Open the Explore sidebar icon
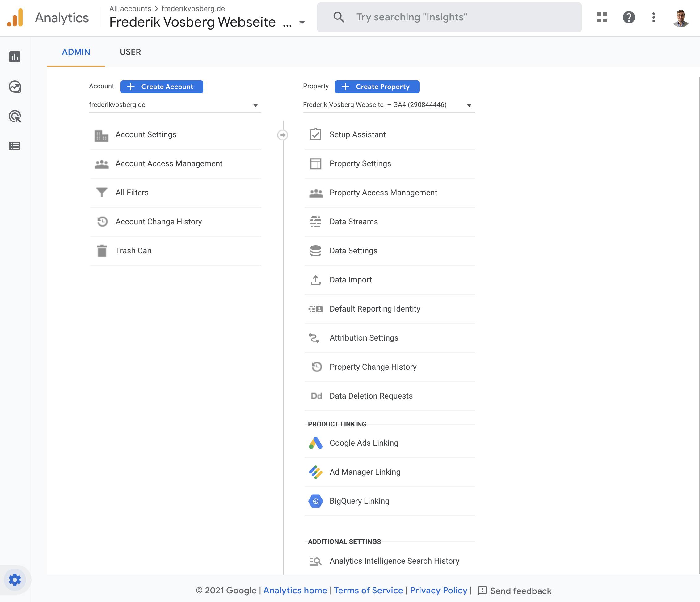Viewport: 700px width, 602px height. coord(15,87)
